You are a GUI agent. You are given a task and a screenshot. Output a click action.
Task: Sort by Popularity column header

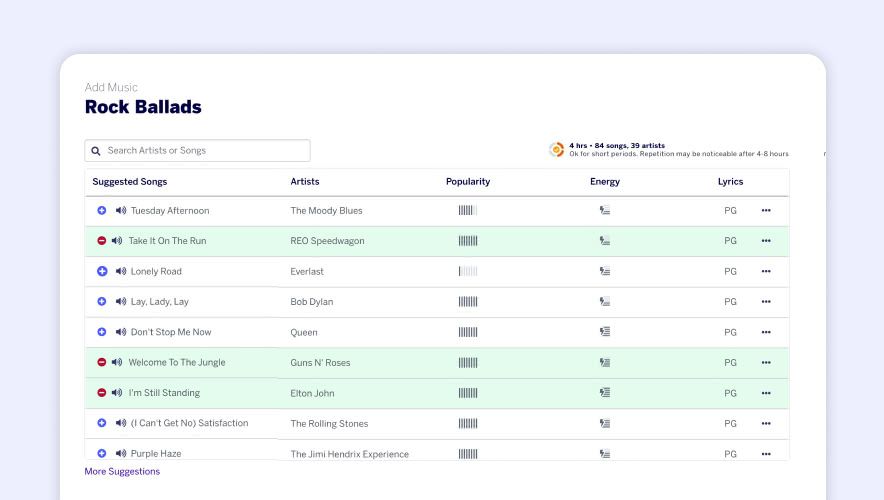pyautogui.click(x=468, y=182)
